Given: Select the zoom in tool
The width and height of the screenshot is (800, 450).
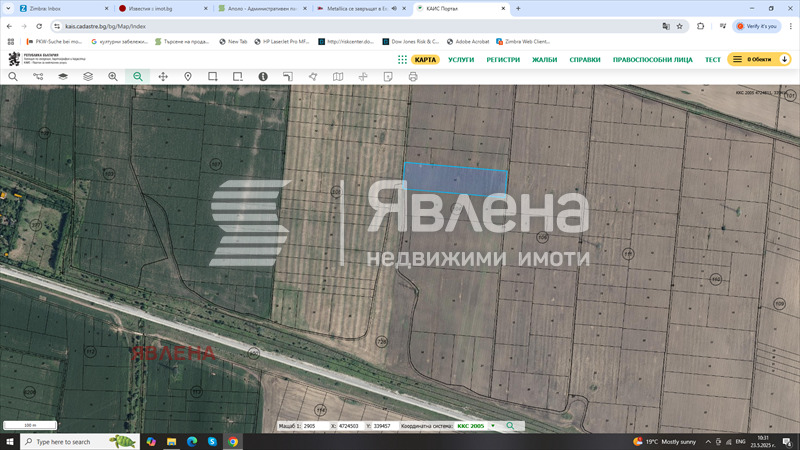Looking at the screenshot, I should coord(113,76).
